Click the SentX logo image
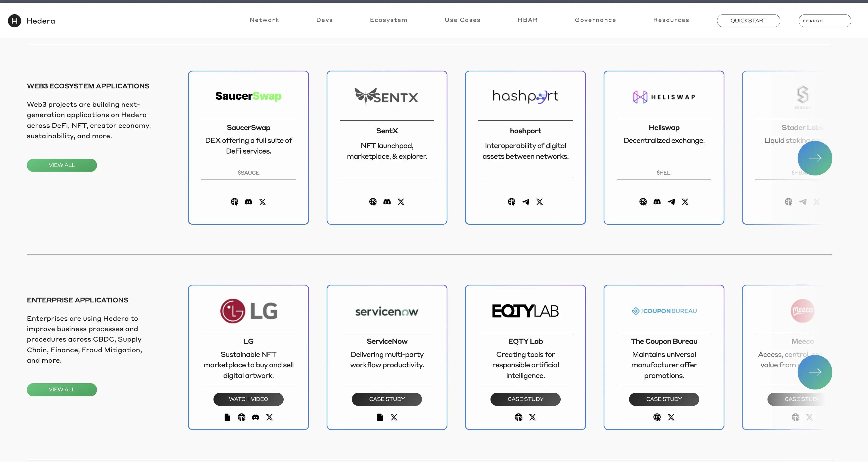The width and height of the screenshot is (868, 462). tap(387, 97)
